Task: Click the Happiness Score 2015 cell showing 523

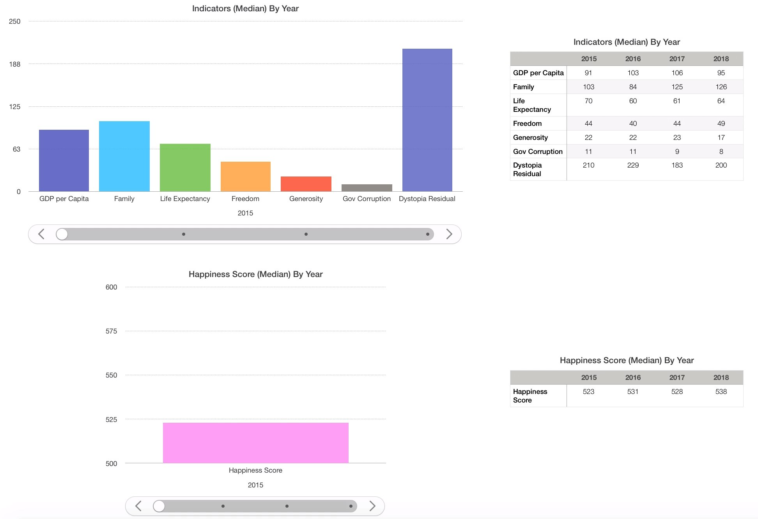Action: (x=589, y=392)
